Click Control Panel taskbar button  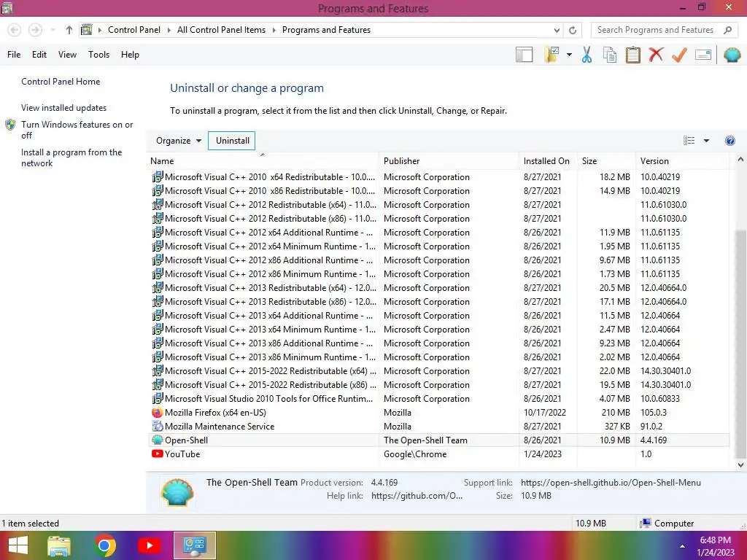point(194,545)
